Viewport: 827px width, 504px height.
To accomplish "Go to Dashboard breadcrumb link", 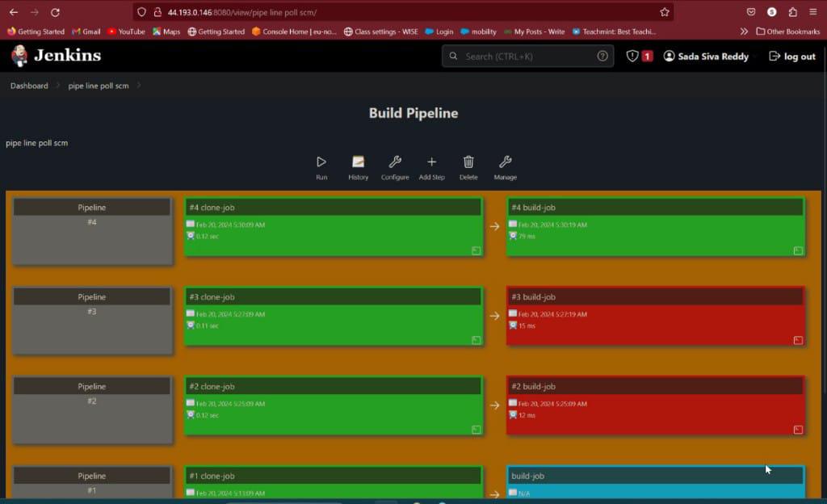I will 29,86.
